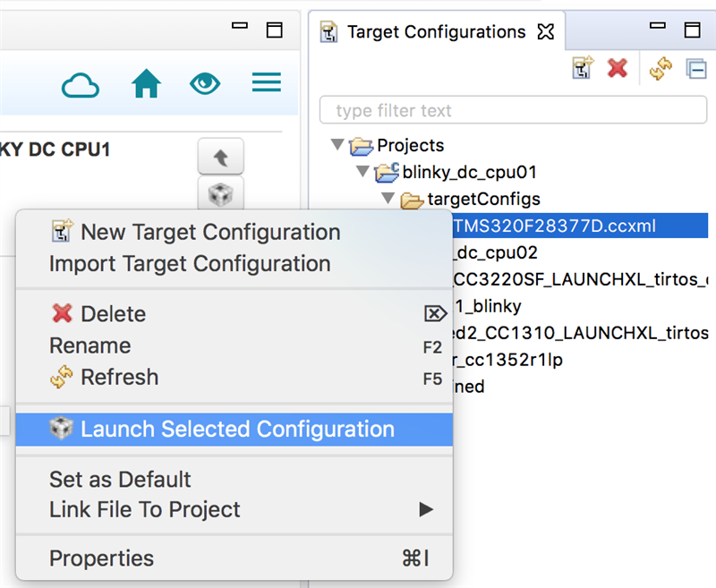Choose New Target Configuration from menu

point(209,233)
